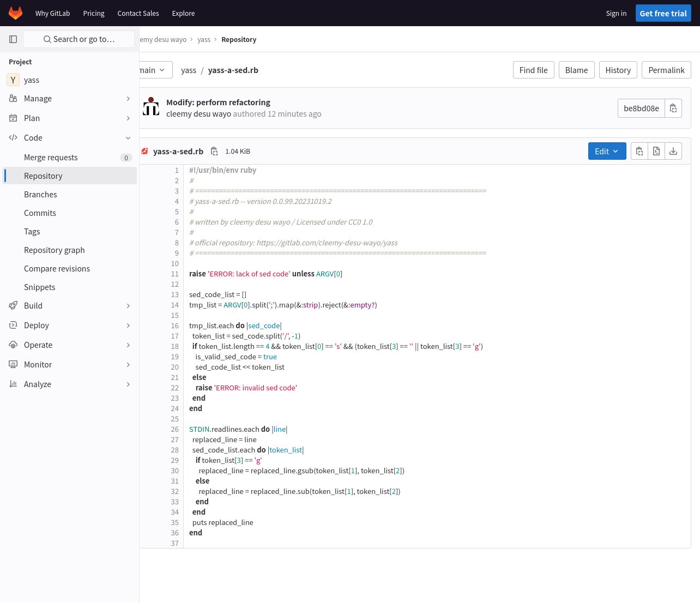Image resolution: width=700 pixels, height=603 pixels.
Task: Click the Permalink button
Action: (666, 70)
